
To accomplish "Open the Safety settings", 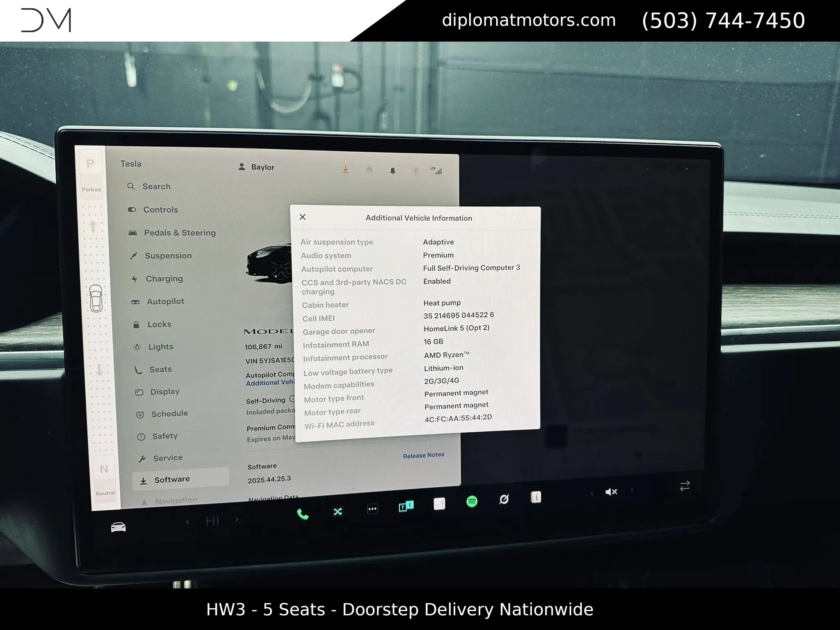I will 157,436.
